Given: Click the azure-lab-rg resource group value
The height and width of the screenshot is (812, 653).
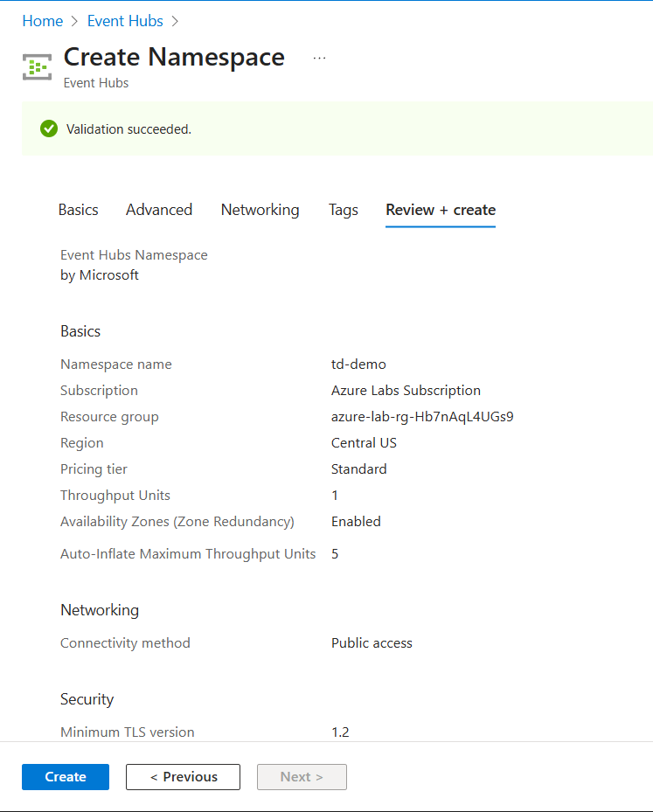Looking at the screenshot, I should coord(422,417).
